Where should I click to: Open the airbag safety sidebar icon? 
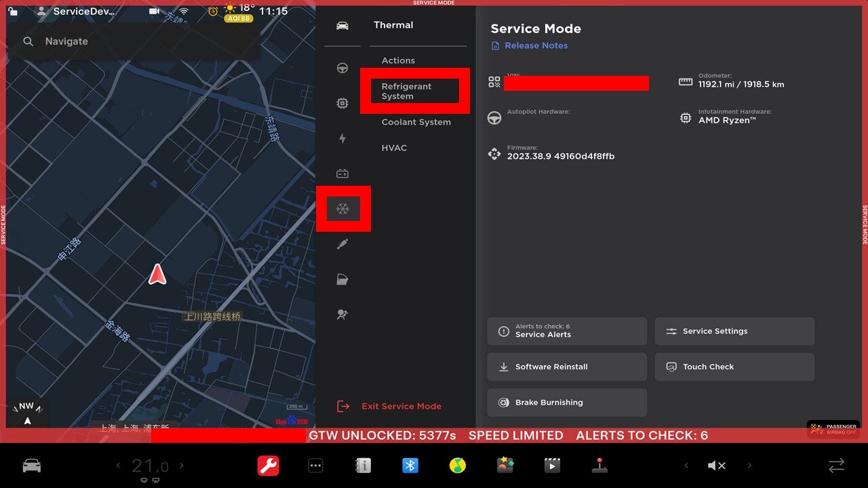pos(342,314)
